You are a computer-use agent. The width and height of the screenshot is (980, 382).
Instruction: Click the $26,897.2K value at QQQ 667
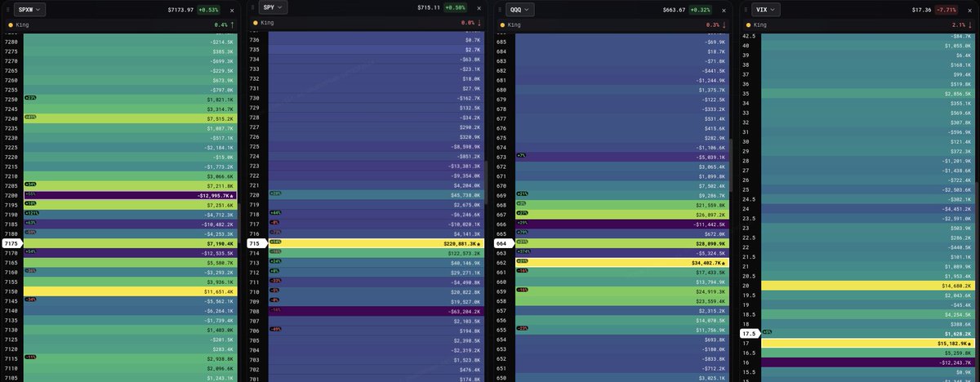[709, 215]
